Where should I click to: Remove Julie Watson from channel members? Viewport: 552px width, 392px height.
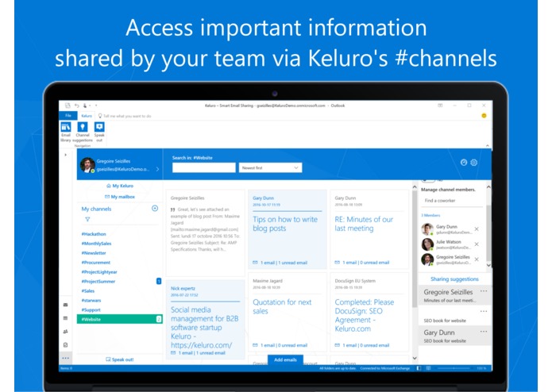coord(477,244)
